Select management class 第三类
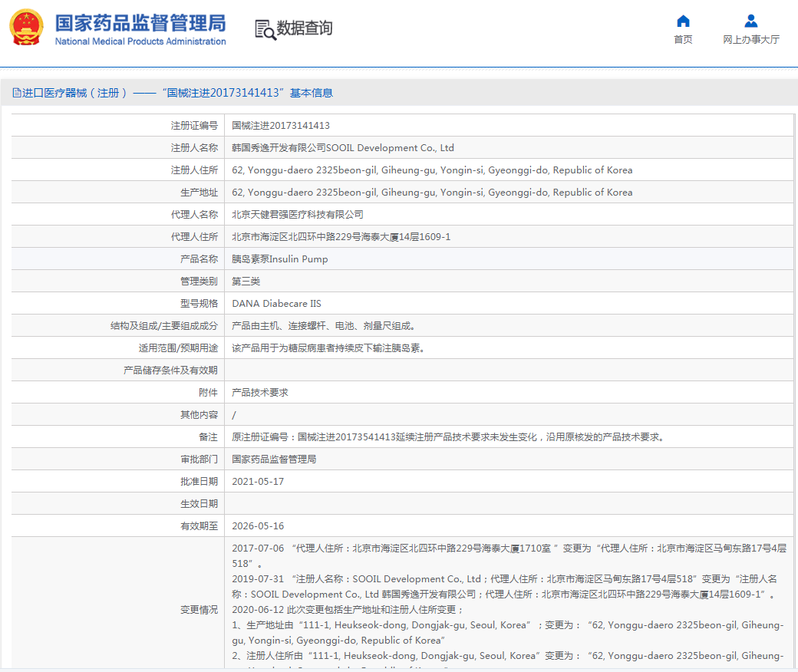 click(x=246, y=282)
